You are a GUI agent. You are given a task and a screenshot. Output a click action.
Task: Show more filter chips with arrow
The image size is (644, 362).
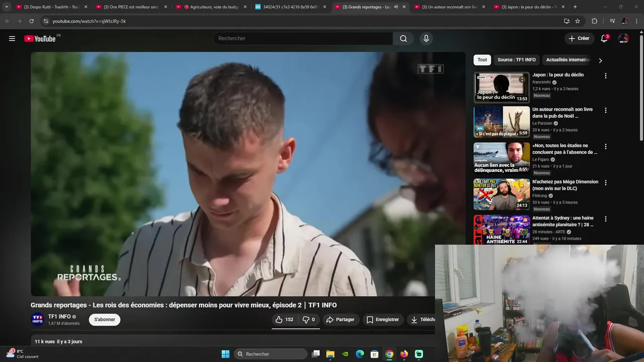pyautogui.click(x=600, y=60)
